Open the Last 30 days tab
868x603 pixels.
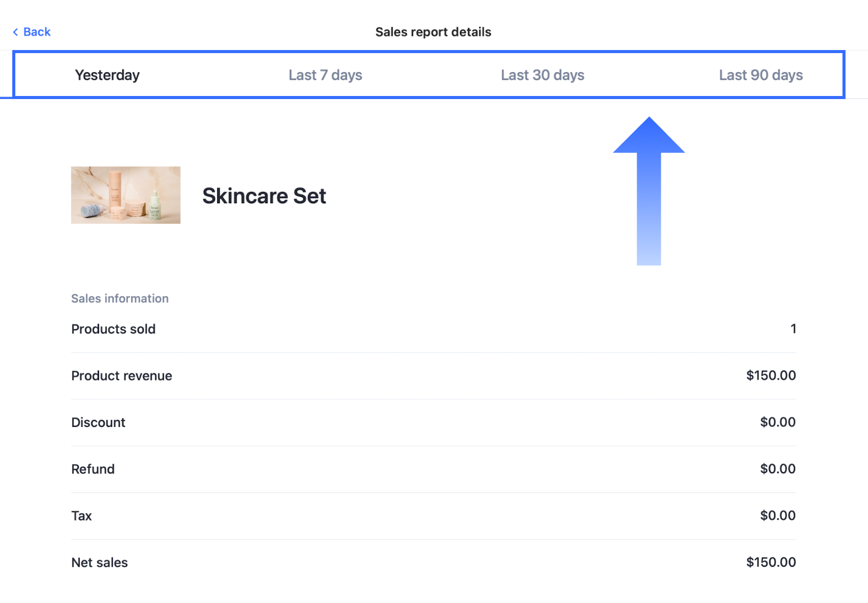click(542, 75)
